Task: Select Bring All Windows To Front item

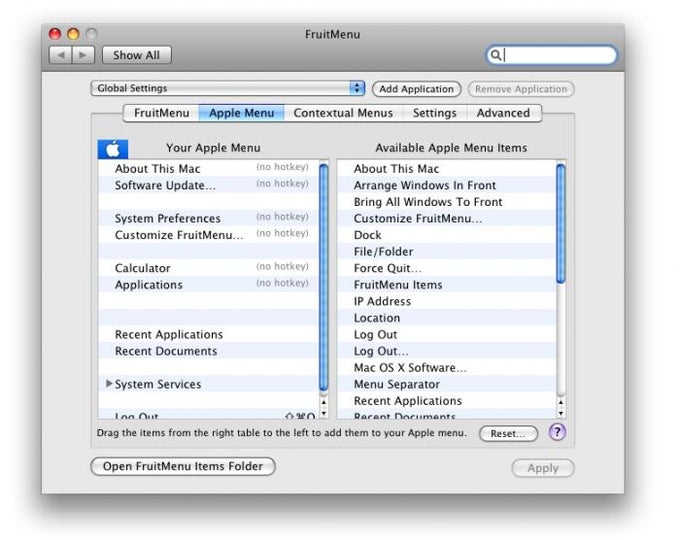Action: click(x=447, y=202)
